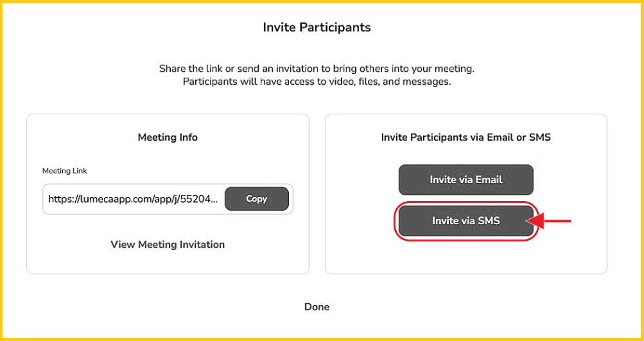644x341 pixels.
Task: Click empty space below View Meeting Invitation
Action: coord(168,262)
